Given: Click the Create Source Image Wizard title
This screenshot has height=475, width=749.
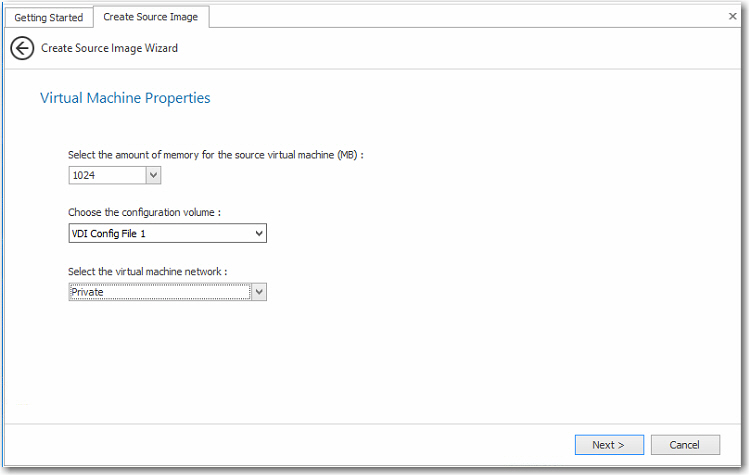Looking at the screenshot, I should [x=110, y=48].
